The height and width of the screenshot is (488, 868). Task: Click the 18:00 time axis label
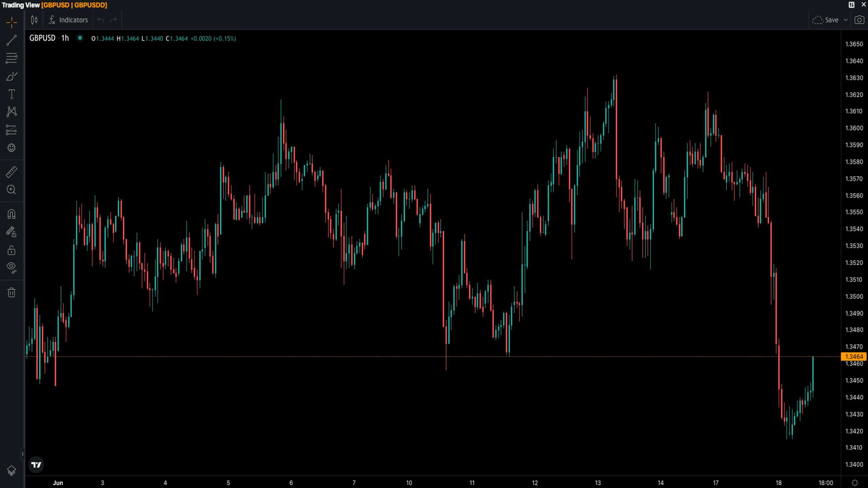point(826,483)
